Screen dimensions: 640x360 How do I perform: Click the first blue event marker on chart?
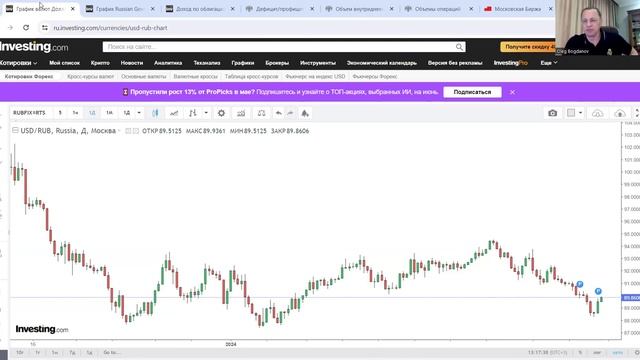[580, 284]
